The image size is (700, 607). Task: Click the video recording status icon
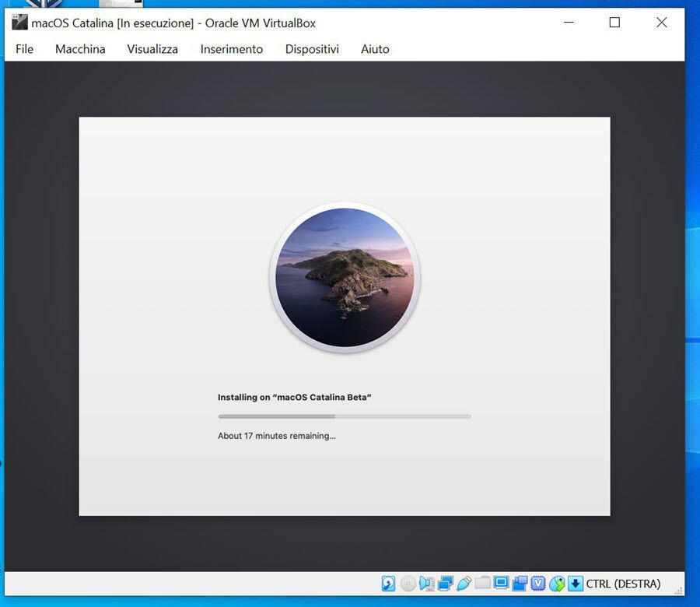520,584
